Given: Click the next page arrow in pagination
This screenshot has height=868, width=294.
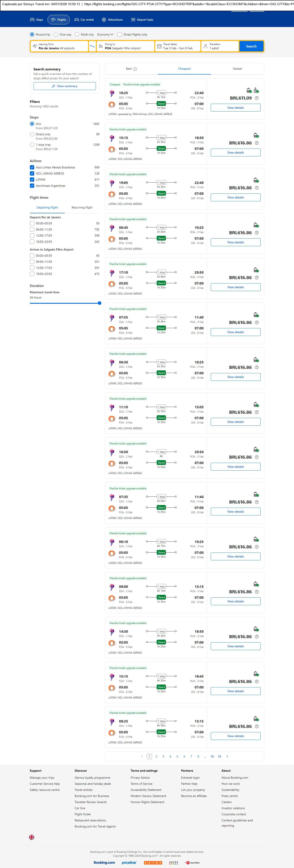Looking at the screenshot, I should pos(227,756).
